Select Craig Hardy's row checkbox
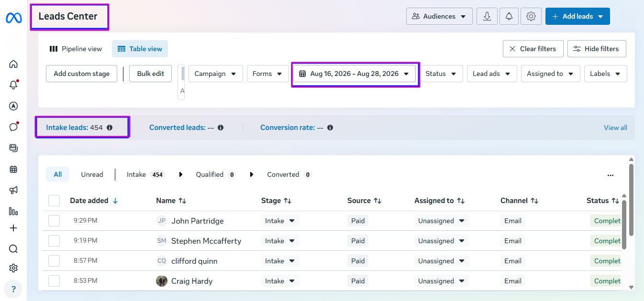Image resolution: width=644 pixels, height=301 pixels. click(54, 281)
